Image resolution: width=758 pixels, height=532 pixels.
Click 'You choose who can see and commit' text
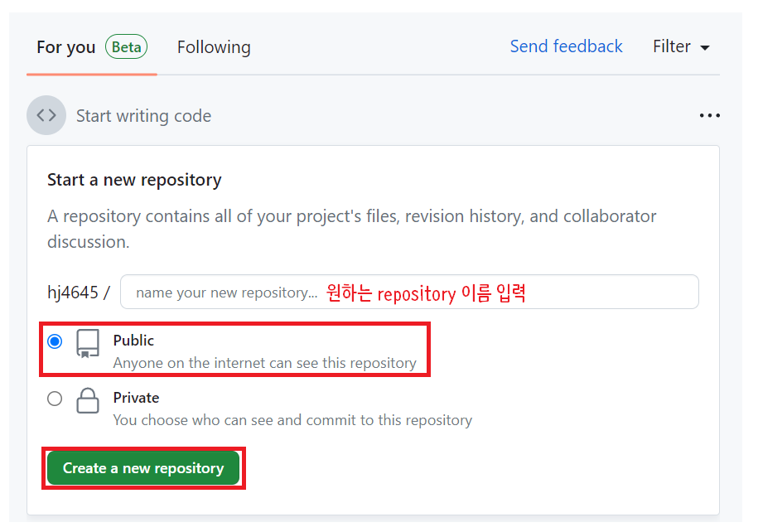pyautogui.click(x=292, y=420)
